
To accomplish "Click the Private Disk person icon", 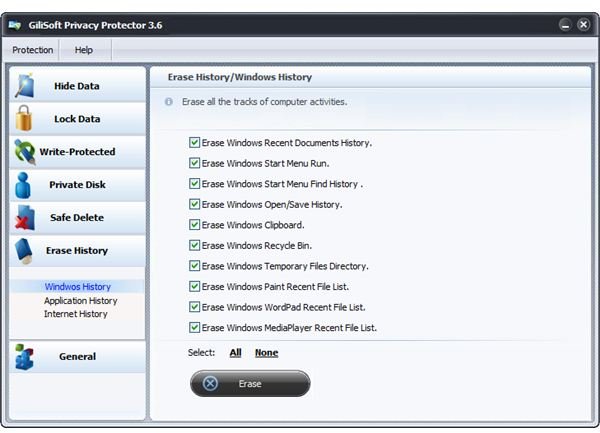I will 23,185.
